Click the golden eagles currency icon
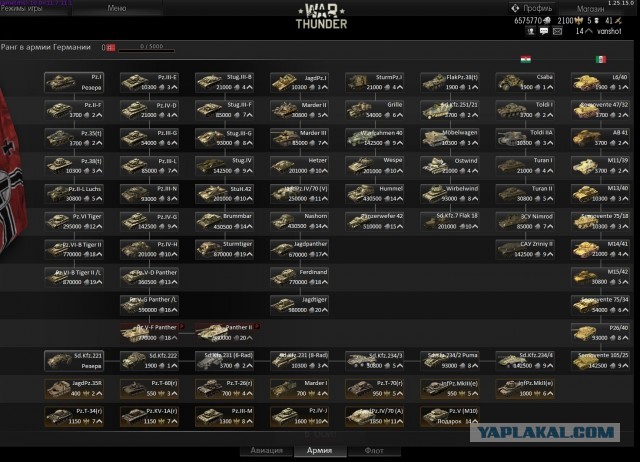 click(578, 20)
